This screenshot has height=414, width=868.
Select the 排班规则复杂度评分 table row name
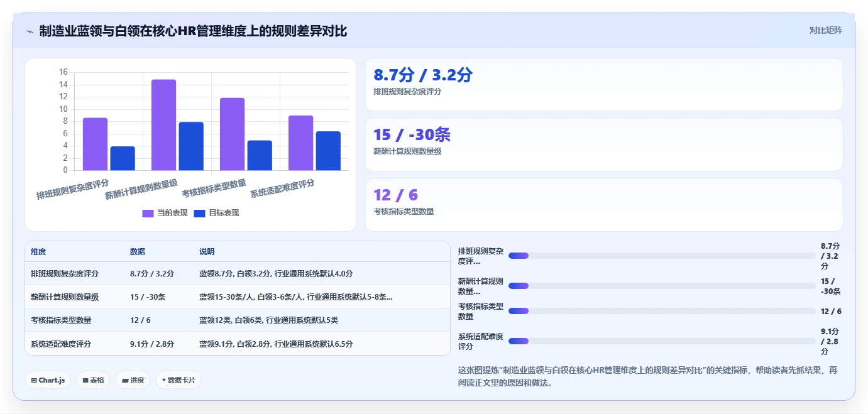pyautogui.click(x=65, y=274)
